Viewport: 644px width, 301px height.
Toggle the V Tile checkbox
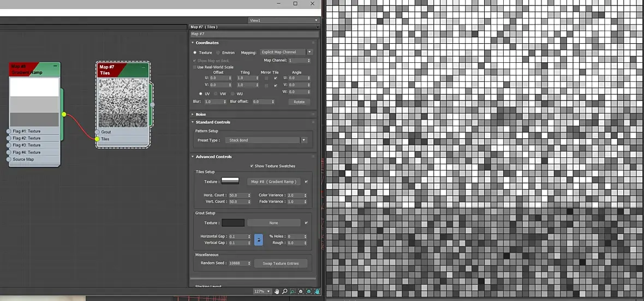click(276, 85)
